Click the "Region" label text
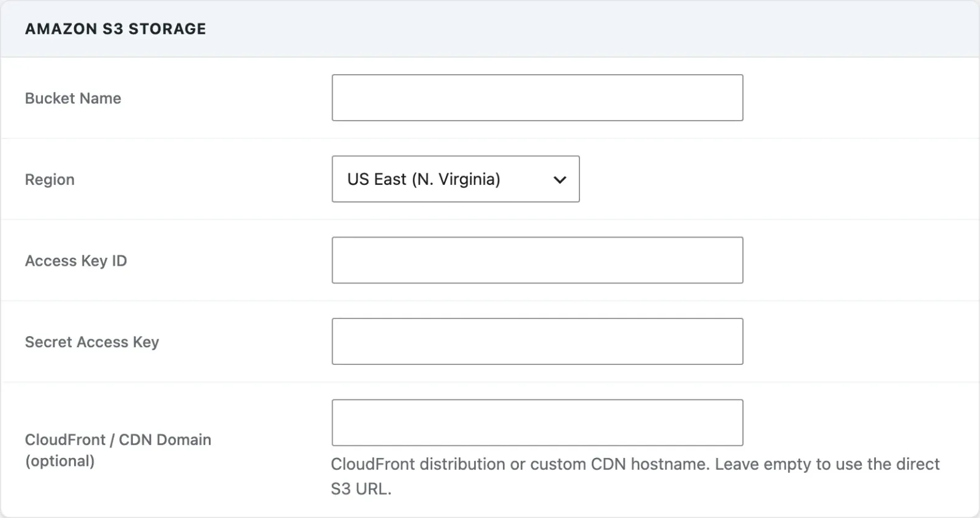This screenshot has height=518, width=980. pyautogui.click(x=50, y=179)
